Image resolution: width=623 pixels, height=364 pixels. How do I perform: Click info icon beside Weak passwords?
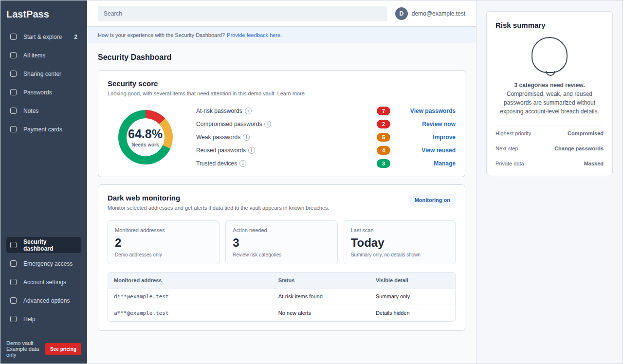click(x=246, y=137)
